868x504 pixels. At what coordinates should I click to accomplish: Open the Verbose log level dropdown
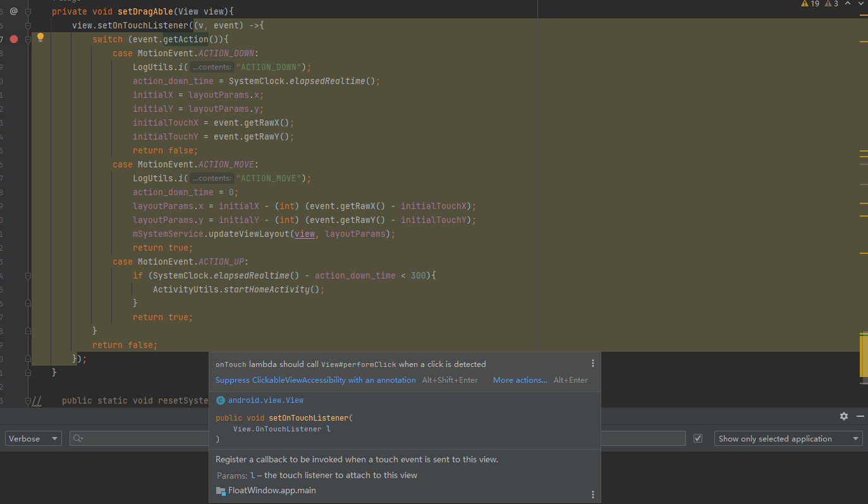pyautogui.click(x=34, y=438)
